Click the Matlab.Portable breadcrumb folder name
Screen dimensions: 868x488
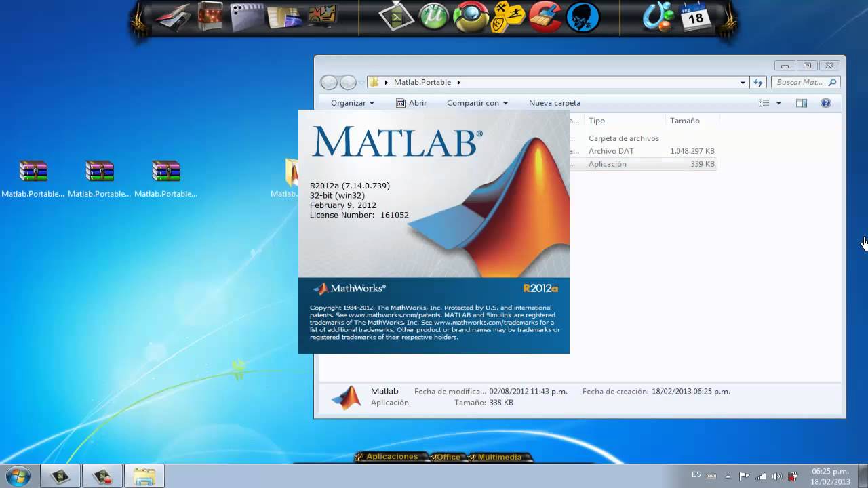pos(422,82)
